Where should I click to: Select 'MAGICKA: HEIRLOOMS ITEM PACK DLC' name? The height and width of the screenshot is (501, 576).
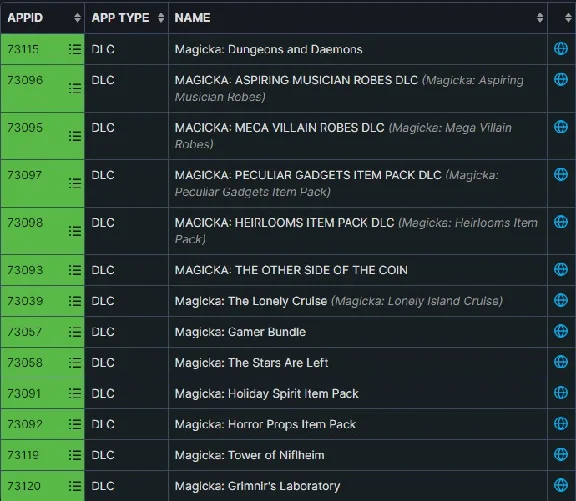(x=284, y=223)
